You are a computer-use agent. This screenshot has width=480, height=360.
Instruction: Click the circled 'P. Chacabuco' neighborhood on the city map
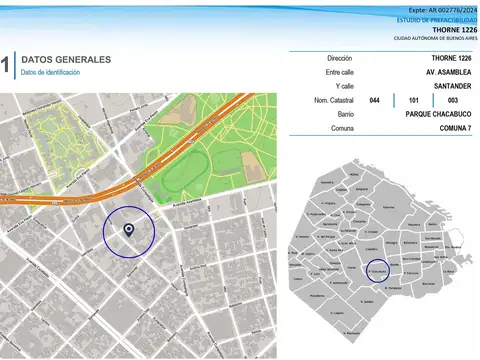(x=378, y=271)
